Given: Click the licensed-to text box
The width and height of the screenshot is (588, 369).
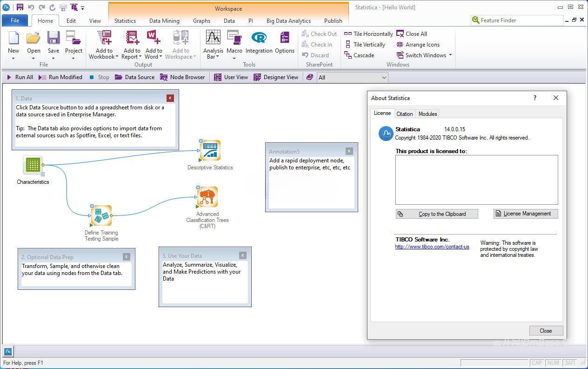Looking at the screenshot, I should (477, 180).
